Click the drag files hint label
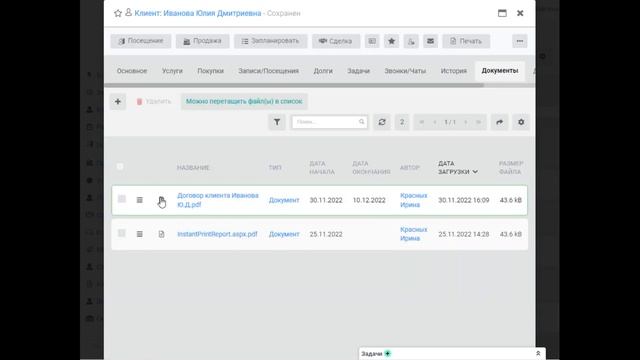 tap(244, 101)
